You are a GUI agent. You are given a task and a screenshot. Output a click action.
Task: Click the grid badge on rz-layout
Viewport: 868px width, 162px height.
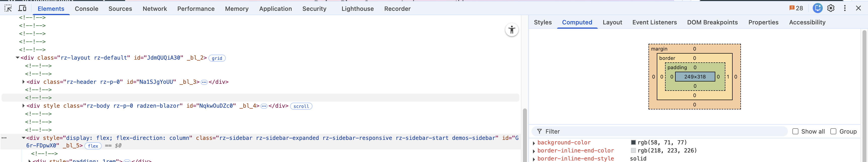(x=217, y=58)
